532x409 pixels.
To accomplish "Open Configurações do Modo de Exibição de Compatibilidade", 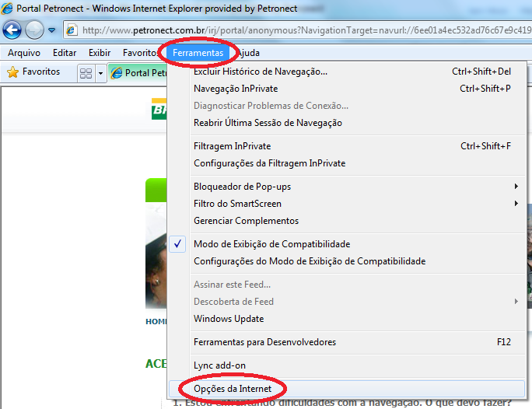I will coord(347,261).
